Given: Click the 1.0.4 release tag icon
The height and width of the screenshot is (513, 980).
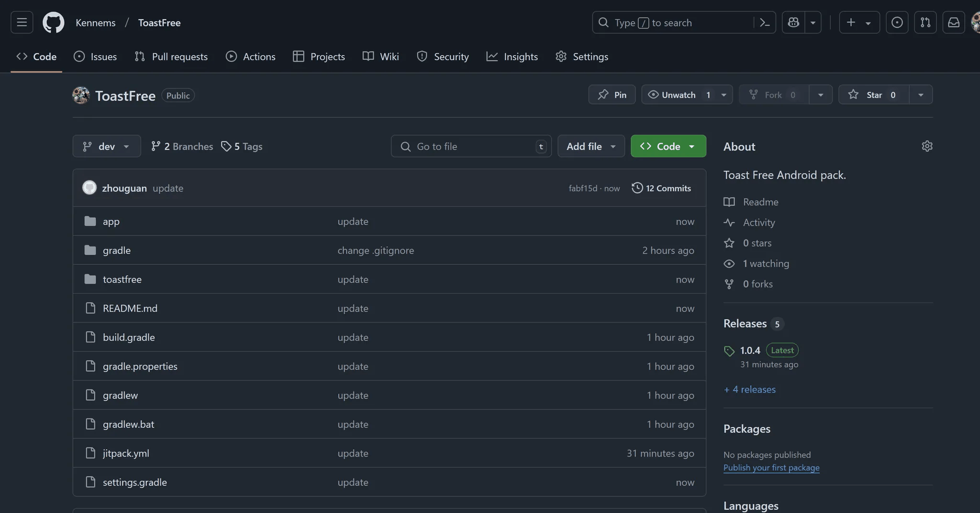Looking at the screenshot, I should [x=729, y=351].
